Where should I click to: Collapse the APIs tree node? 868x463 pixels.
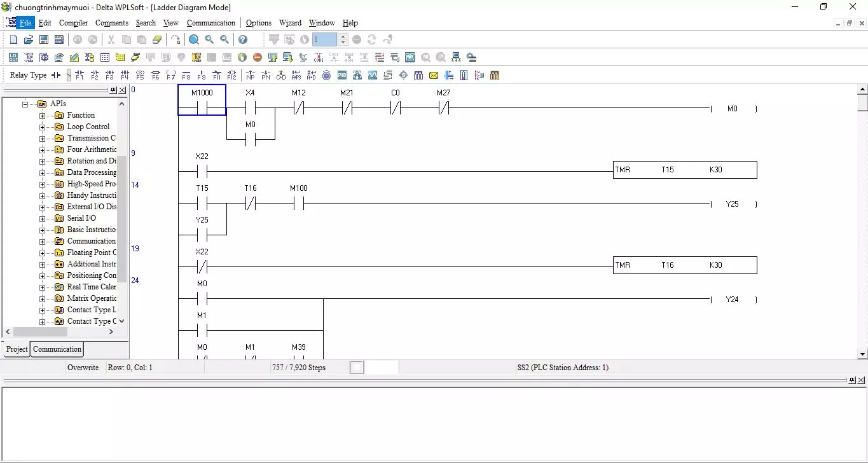(x=26, y=104)
